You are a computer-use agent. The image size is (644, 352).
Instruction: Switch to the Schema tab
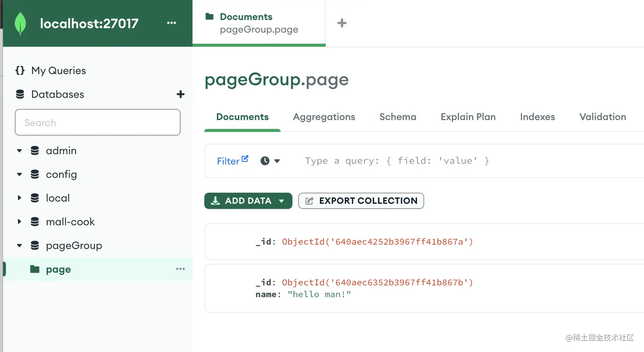[398, 117]
